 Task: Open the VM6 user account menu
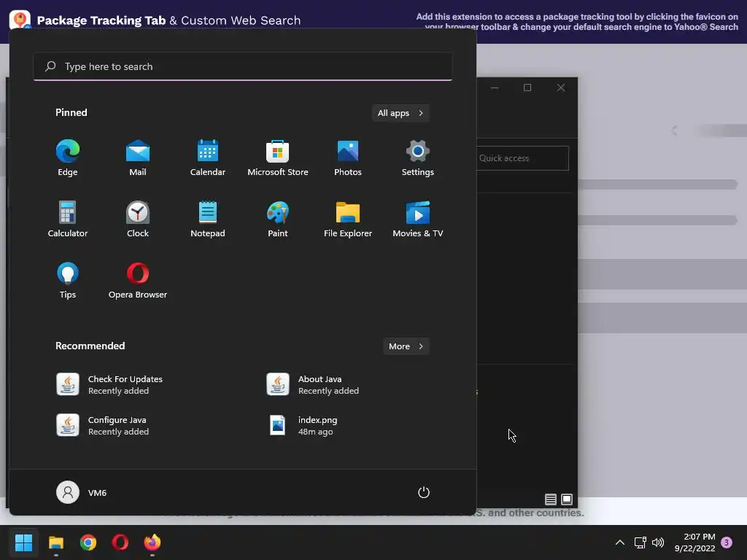(x=82, y=492)
